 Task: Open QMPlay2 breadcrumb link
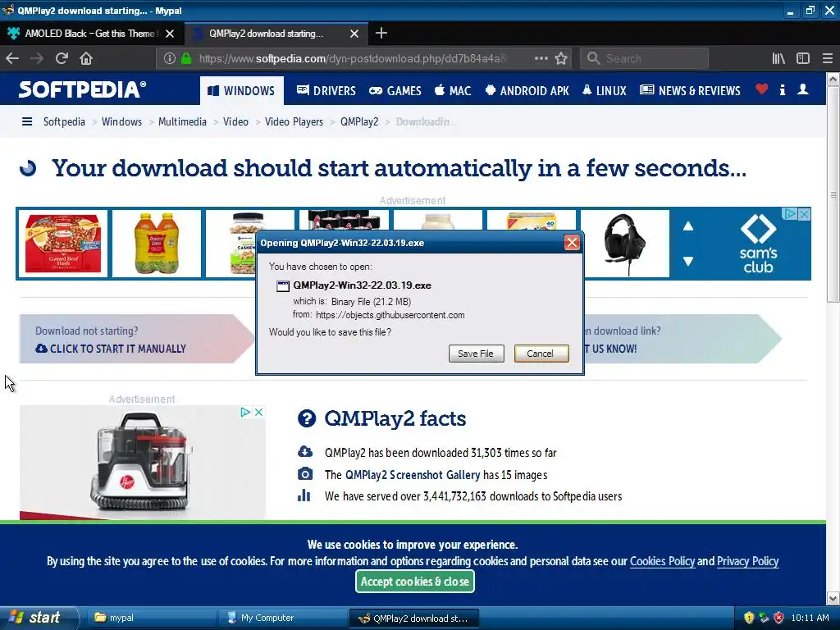click(359, 121)
